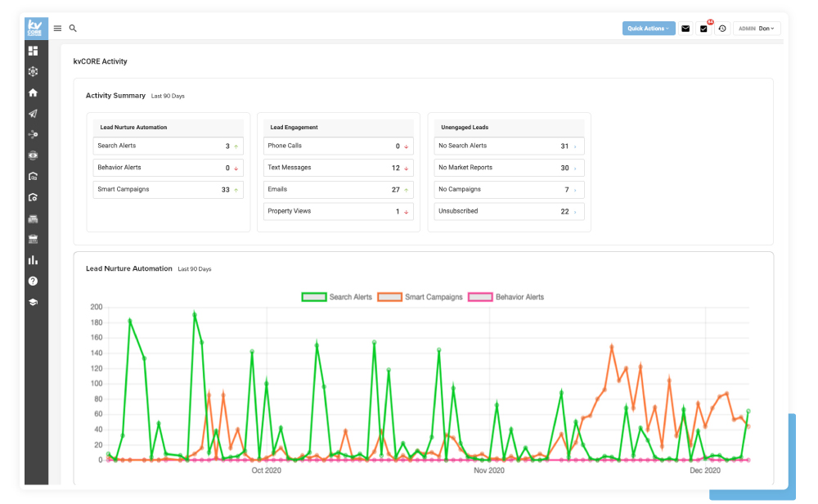Image resolution: width=818 pixels, height=504 pixels.
Task: Open the help question mark icon
Action: pyautogui.click(x=33, y=281)
